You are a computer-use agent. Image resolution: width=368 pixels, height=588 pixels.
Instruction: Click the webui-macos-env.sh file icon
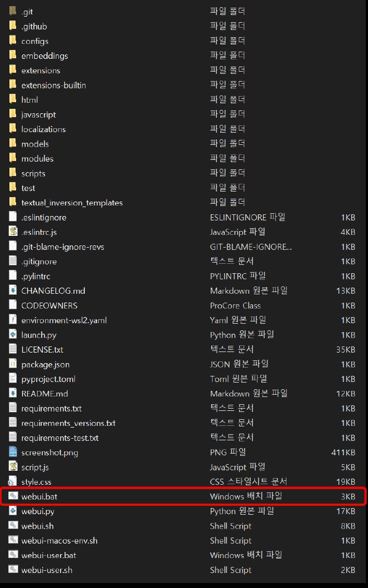[x=13, y=540]
